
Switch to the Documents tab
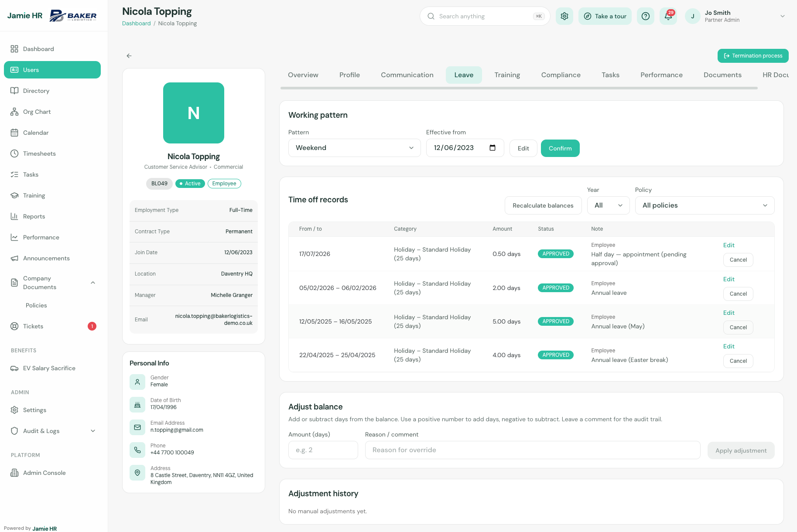(x=722, y=75)
